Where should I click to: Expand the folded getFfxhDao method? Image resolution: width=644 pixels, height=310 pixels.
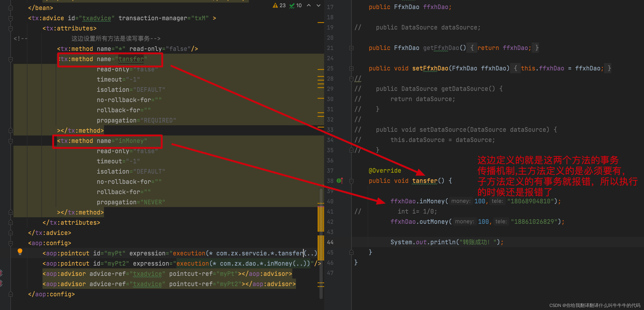tap(351, 48)
